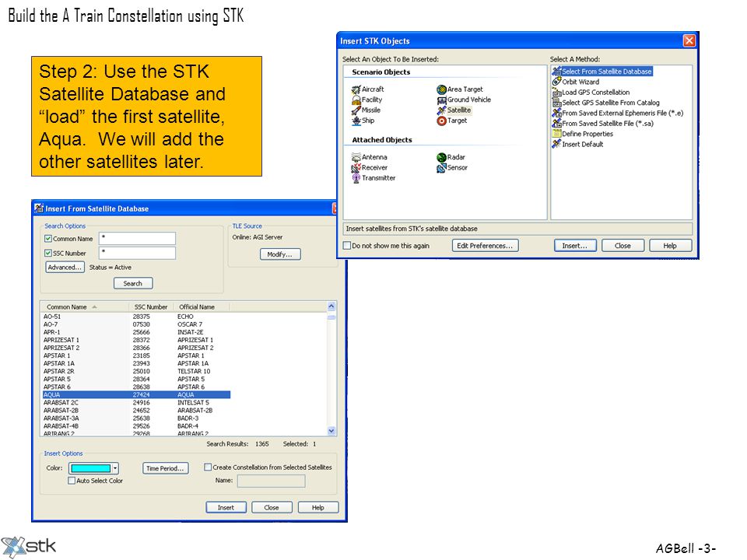Pick Select GPS Satellite From Catalog icon
The height and width of the screenshot is (560, 747).
coord(556,103)
